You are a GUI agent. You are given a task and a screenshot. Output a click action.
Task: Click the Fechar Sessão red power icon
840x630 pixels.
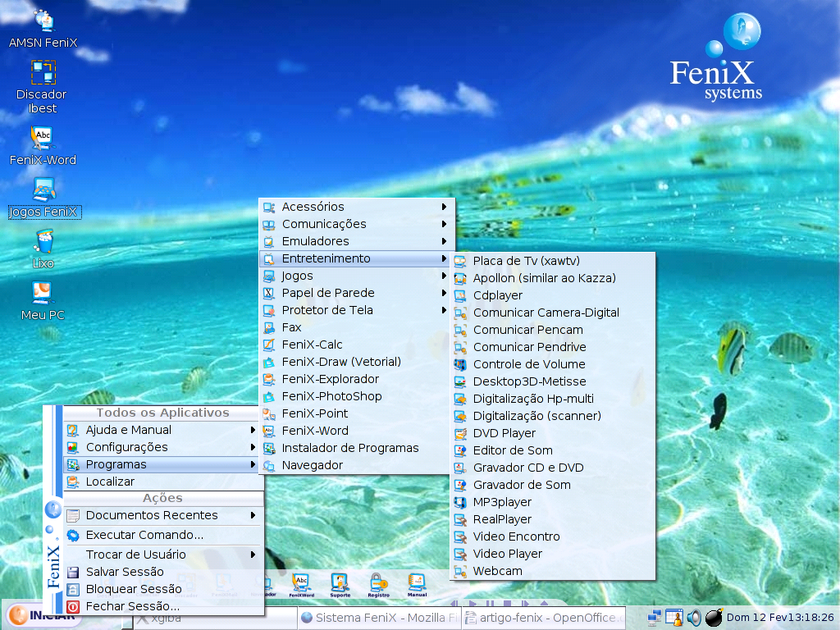coord(73,606)
